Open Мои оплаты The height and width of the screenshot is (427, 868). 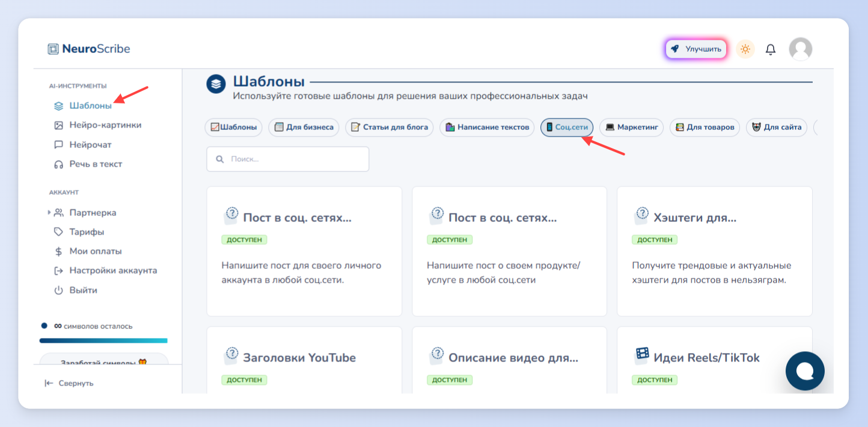(x=96, y=251)
